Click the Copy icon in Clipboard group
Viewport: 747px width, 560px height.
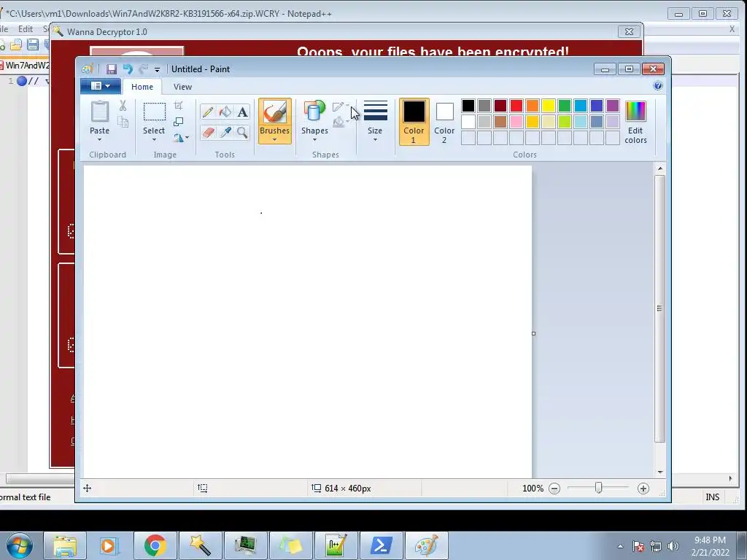point(123,122)
